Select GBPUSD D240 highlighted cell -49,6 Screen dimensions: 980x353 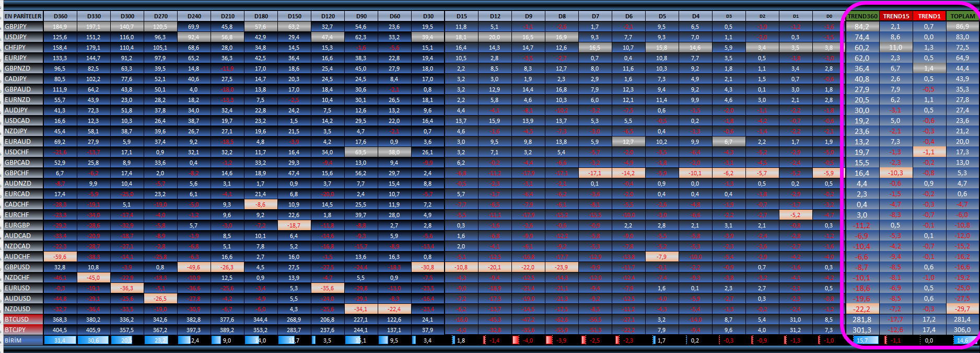point(194,267)
